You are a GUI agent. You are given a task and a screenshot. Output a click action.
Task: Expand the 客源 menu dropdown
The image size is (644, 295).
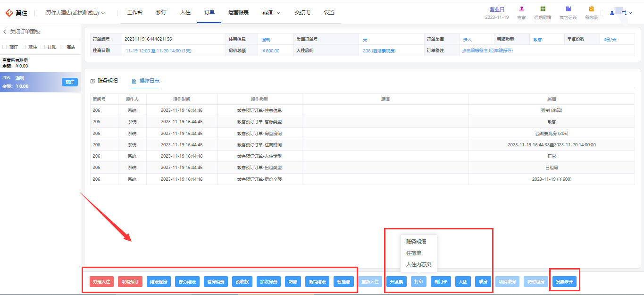point(271,13)
